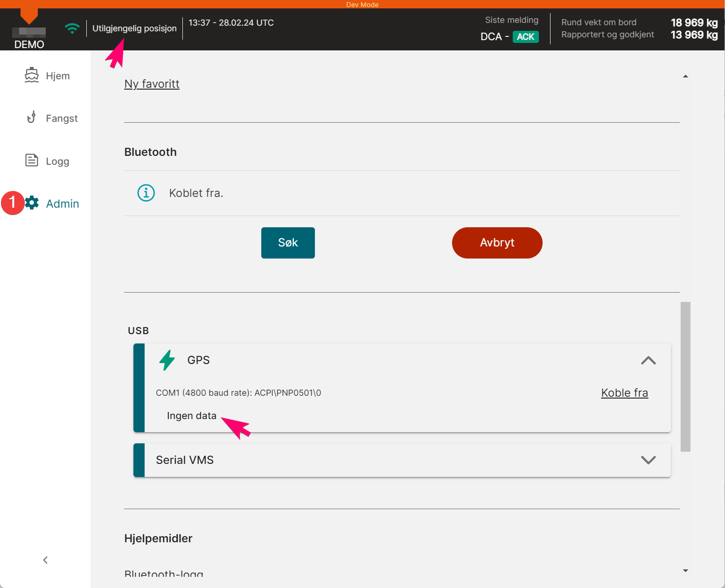
Task: Click the orange DEMO marker icon
Action: coord(29,16)
